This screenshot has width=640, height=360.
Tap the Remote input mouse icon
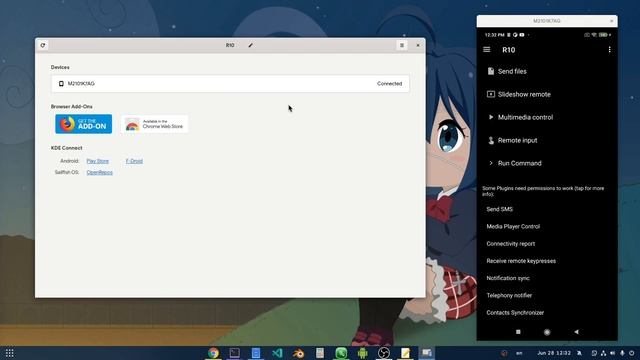[491, 140]
